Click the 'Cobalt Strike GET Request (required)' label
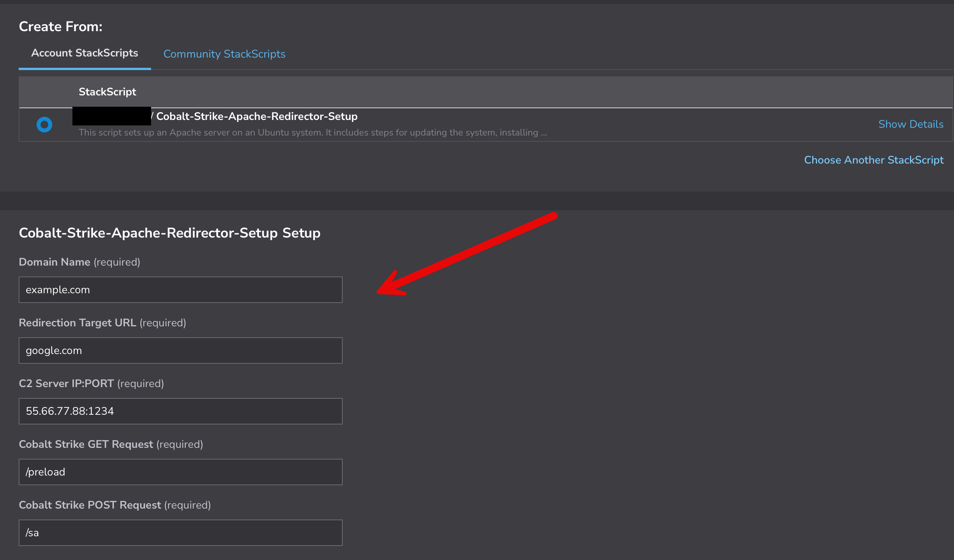The height and width of the screenshot is (560, 954). [x=111, y=444]
